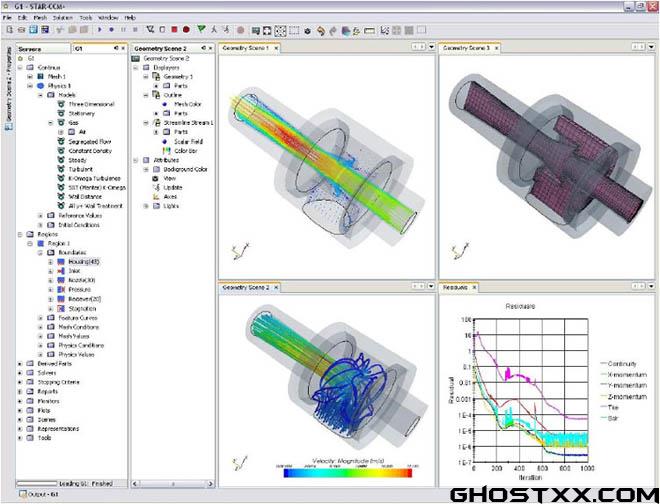Close the Geometry Scene 1 tab
The height and width of the screenshot is (504, 660).
pos(276,48)
